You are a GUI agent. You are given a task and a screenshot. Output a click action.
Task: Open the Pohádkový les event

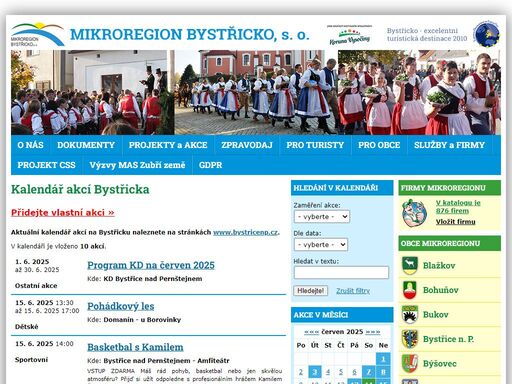pos(121,306)
